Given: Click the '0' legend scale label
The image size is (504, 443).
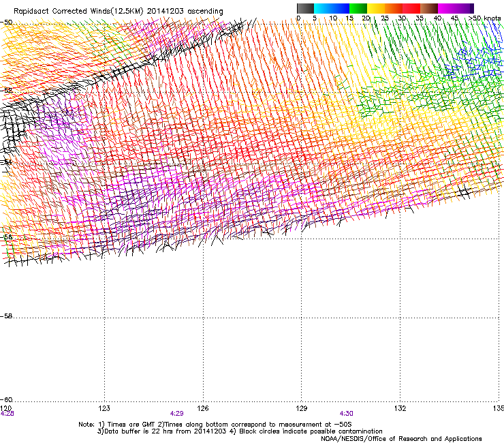Looking at the screenshot, I should (x=298, y=18).
